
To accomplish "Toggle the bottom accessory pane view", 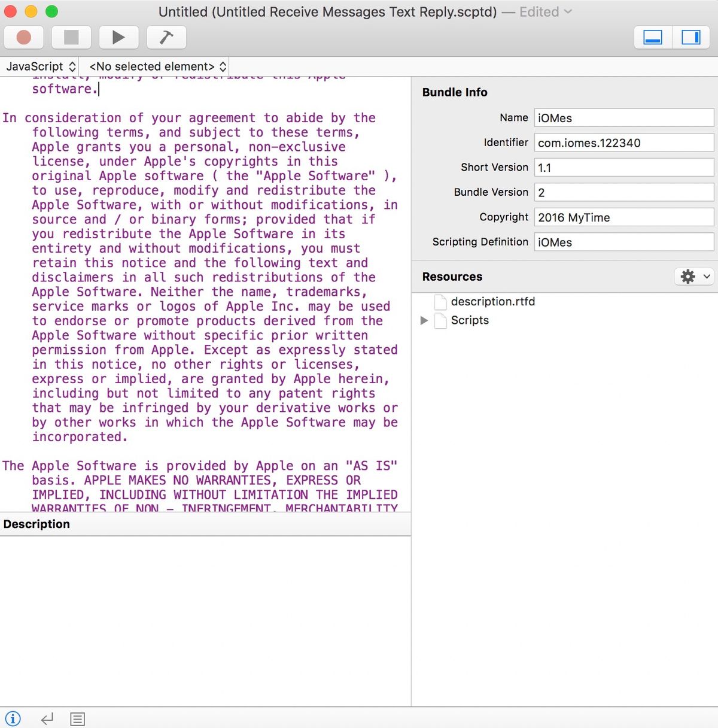I will [653, 37].
